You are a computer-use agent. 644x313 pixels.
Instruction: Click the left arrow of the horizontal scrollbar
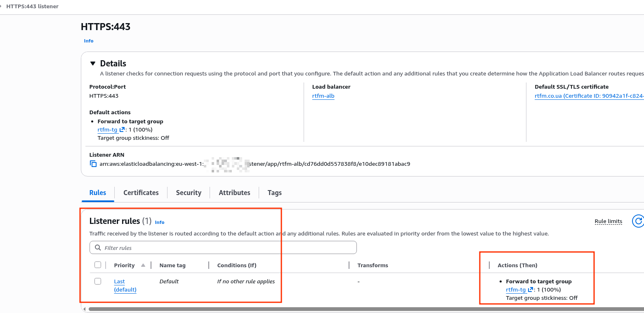coord(84,309)
